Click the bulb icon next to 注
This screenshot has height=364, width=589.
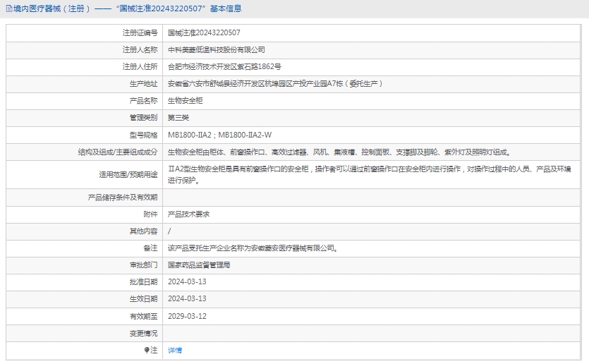147,350
